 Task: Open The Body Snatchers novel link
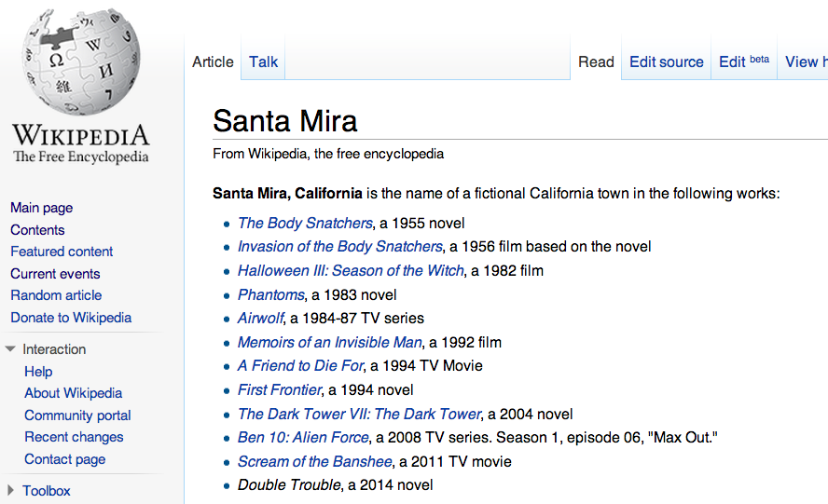point(305,223)
